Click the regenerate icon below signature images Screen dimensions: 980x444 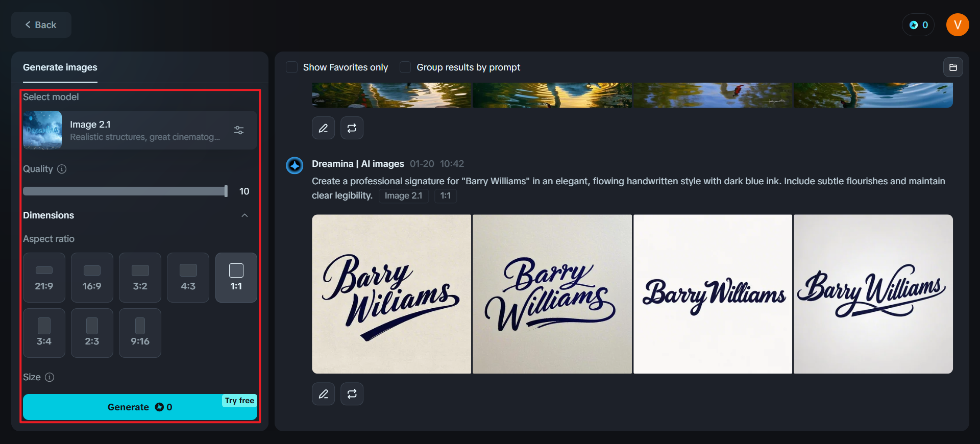click(352, 394)
